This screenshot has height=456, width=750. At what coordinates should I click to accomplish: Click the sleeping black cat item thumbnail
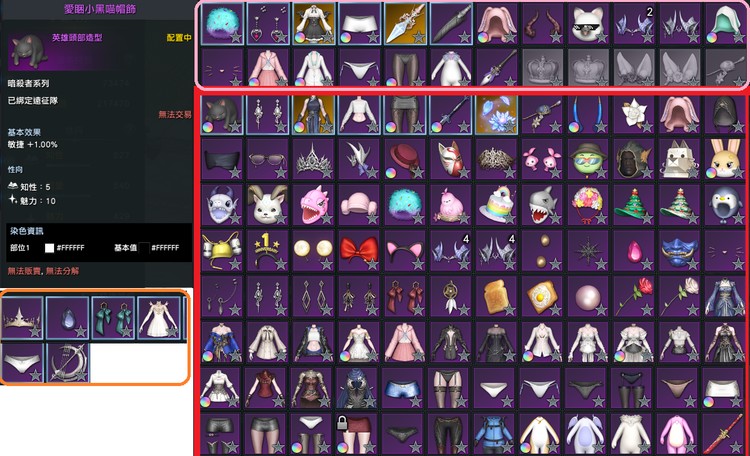[29, 52]
